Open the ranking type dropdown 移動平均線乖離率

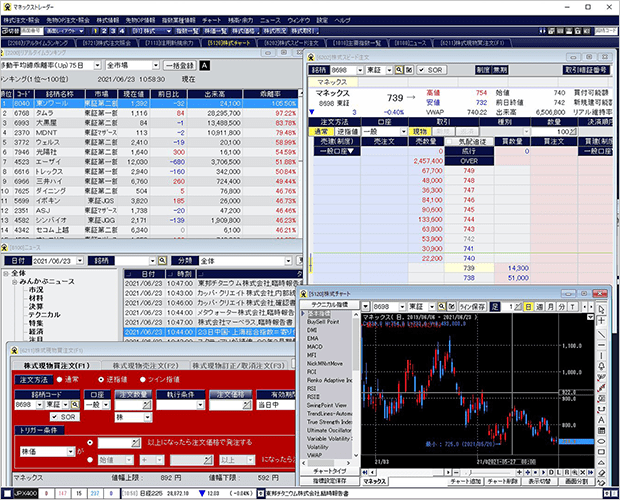point(97,65)
